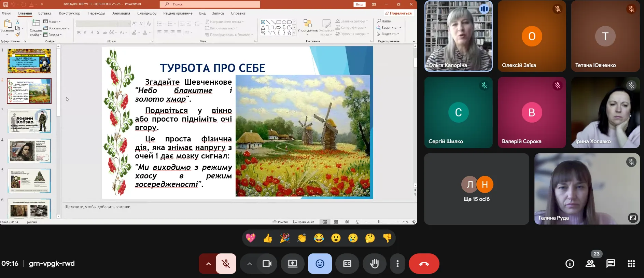The width and height of the screenshot is (644, 278).
Task: Toggle the camera on or off
Action: coord(267,264)
